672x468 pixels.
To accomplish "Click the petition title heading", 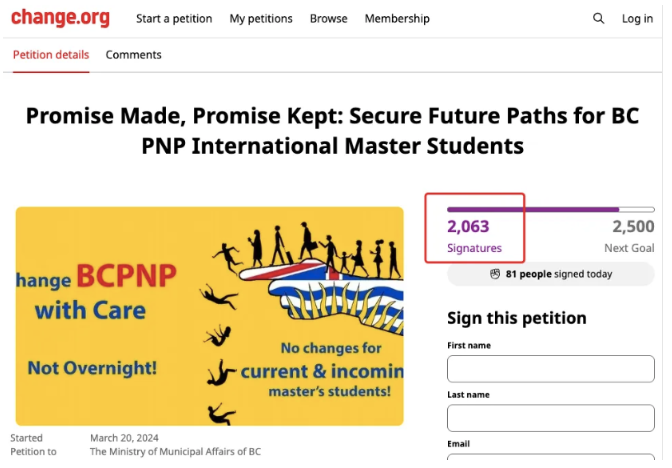I will [333, 131].
